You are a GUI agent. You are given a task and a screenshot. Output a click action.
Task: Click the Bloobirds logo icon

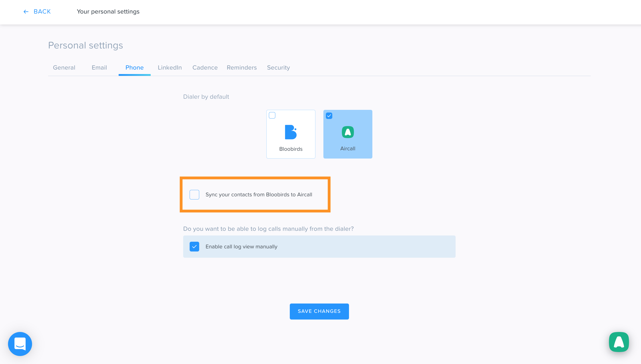[x=291, y=132]
